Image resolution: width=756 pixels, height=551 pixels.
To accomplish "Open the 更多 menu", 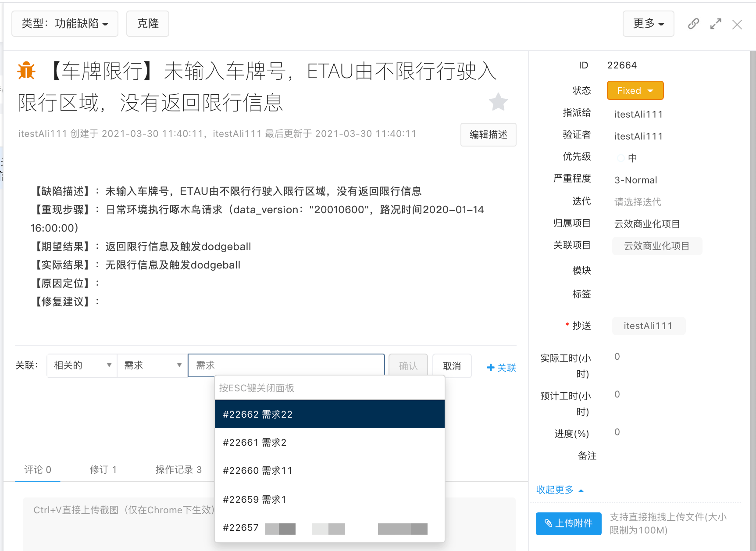I will (x=649, y=24).
